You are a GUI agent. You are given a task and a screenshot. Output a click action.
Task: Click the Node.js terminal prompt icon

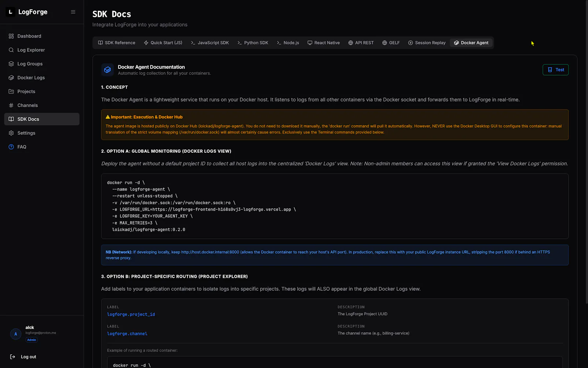point(279,43)
